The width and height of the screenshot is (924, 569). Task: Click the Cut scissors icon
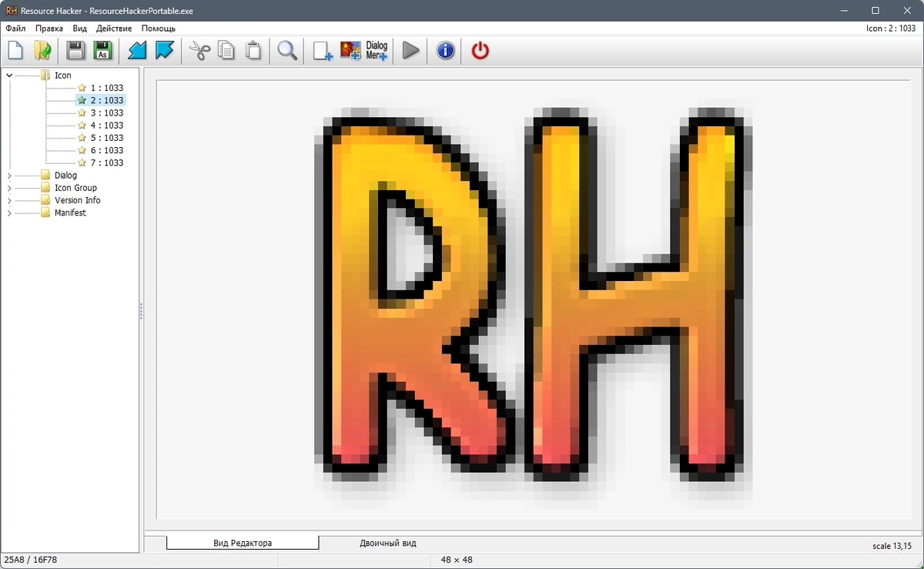(x=199, y=52)
